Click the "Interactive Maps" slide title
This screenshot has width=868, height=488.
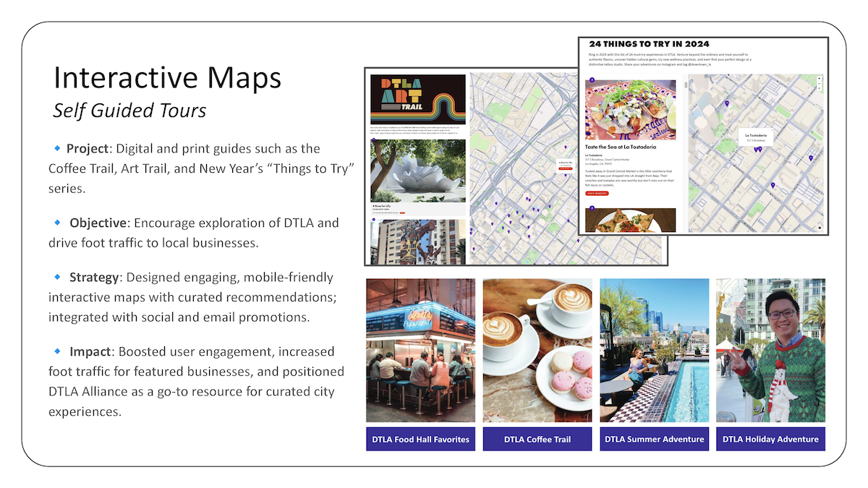tap(168, 78)
